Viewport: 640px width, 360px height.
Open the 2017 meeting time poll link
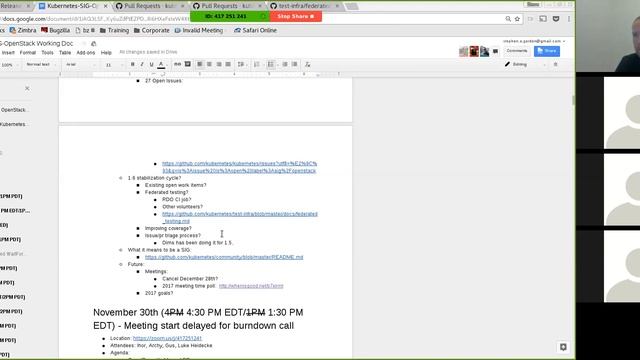point(251,286)
